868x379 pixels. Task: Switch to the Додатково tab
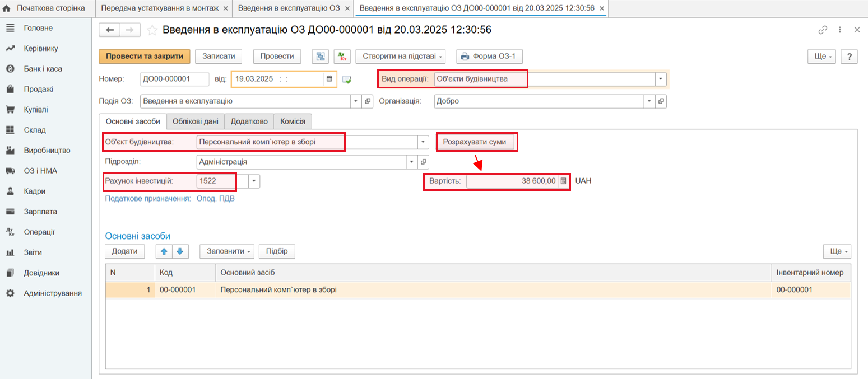pos(249,121)
